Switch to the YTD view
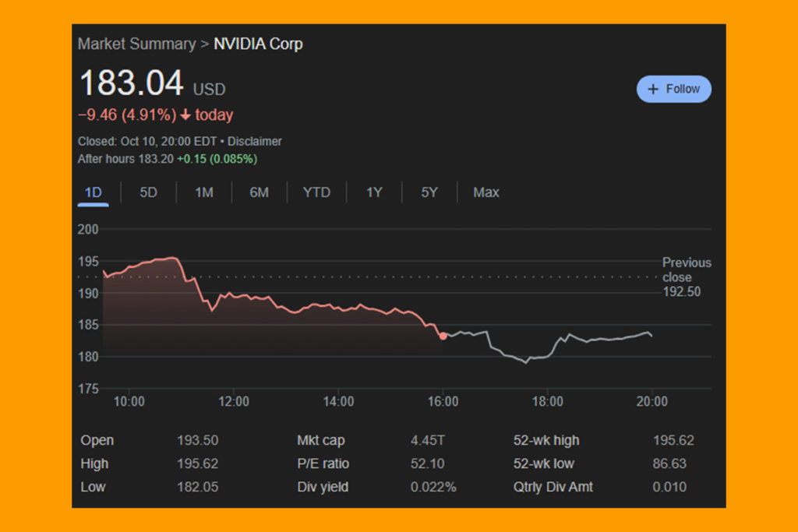 point(316,192)
